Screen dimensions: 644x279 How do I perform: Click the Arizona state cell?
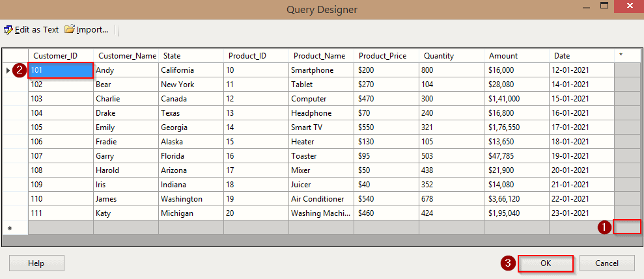point(191,170)
